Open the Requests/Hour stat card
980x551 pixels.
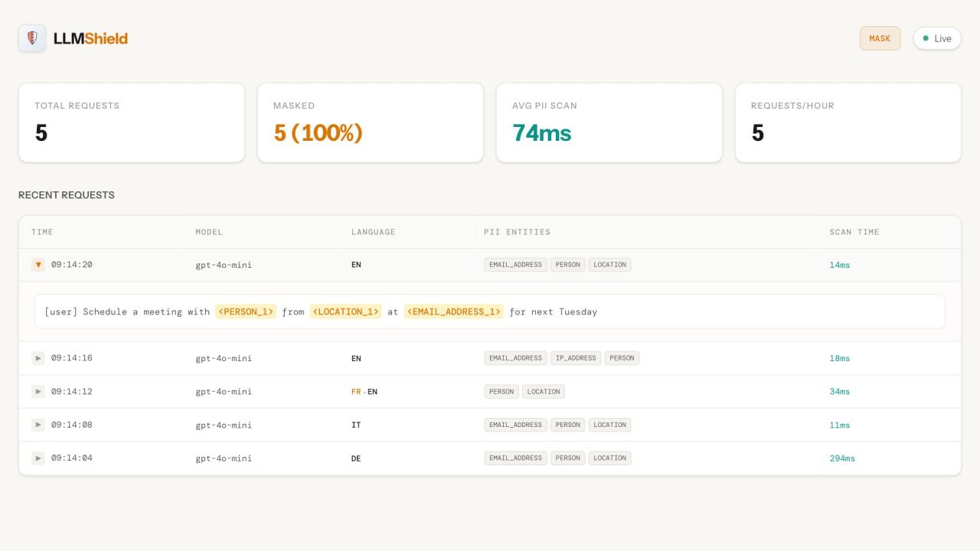(x=848, y=122)
